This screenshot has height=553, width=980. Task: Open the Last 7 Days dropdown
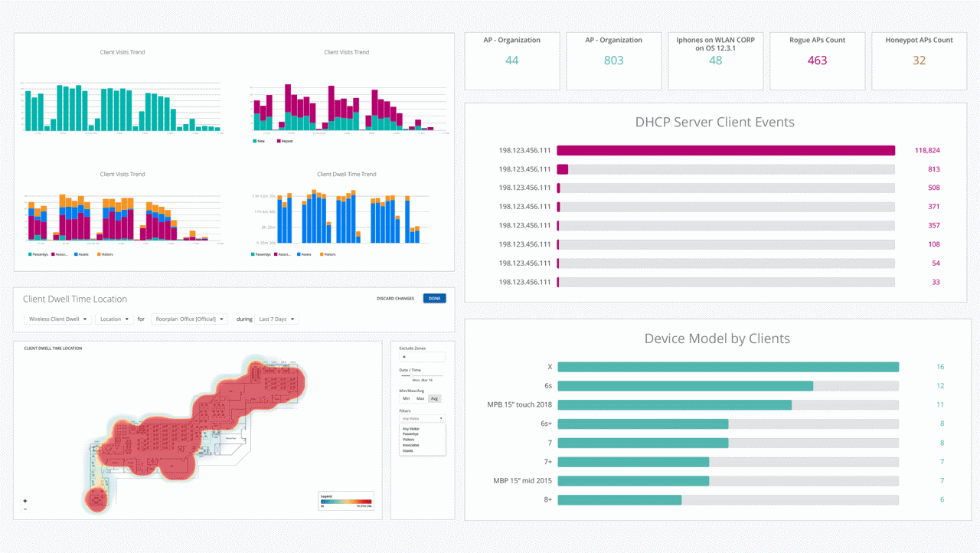tap(276, 319)
